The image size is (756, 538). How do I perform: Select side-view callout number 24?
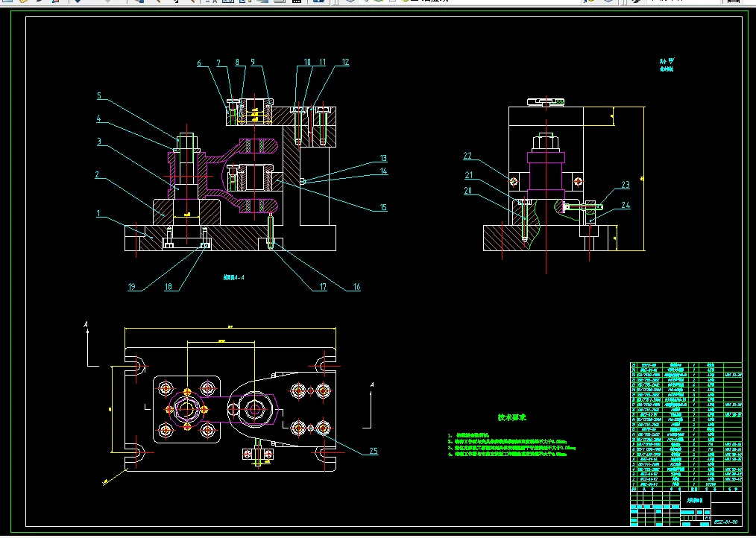[626, 206]
